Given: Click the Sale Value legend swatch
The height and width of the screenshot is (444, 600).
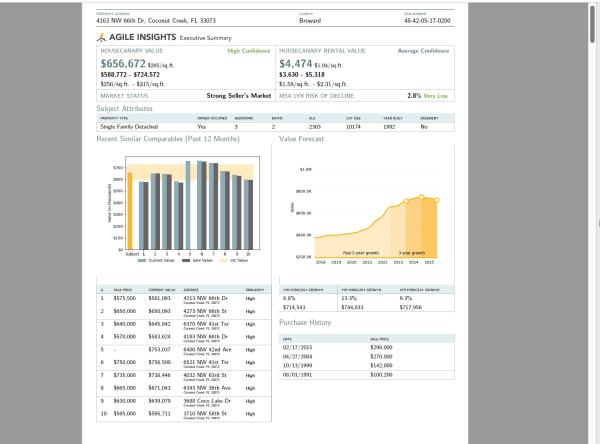Looking at the screenshot, I should [186, 260].
